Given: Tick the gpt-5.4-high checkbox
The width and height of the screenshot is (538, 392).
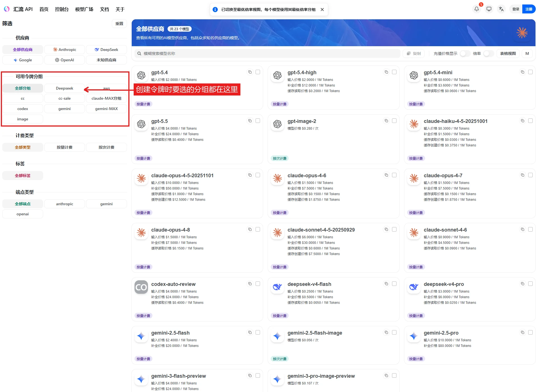Looking at the screenshot, I should 394,72.
